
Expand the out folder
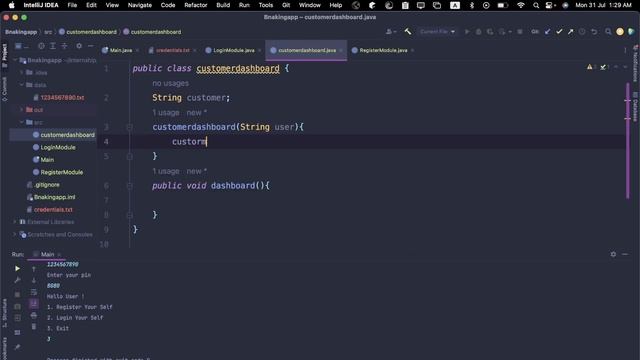point(22,110)
